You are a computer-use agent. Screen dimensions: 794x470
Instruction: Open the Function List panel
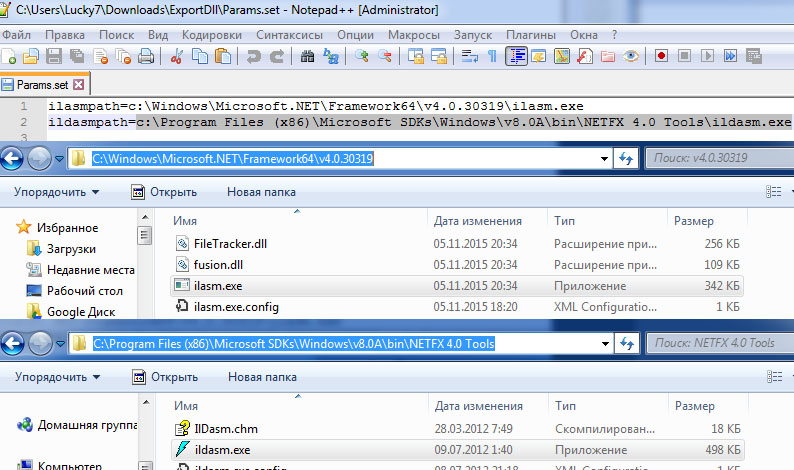[585, 56]
